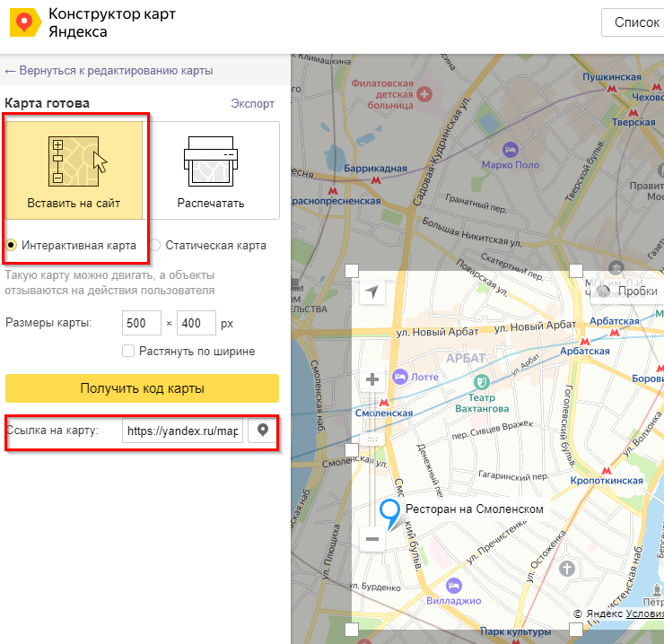Click the 'АРБАТ' district label
The width and height of the screenshot is (664, 644).
coord(466,359)
